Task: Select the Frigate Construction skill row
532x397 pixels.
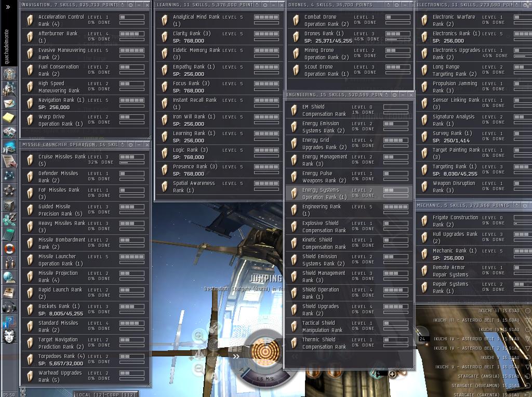Action: click(x=474, y=221)
